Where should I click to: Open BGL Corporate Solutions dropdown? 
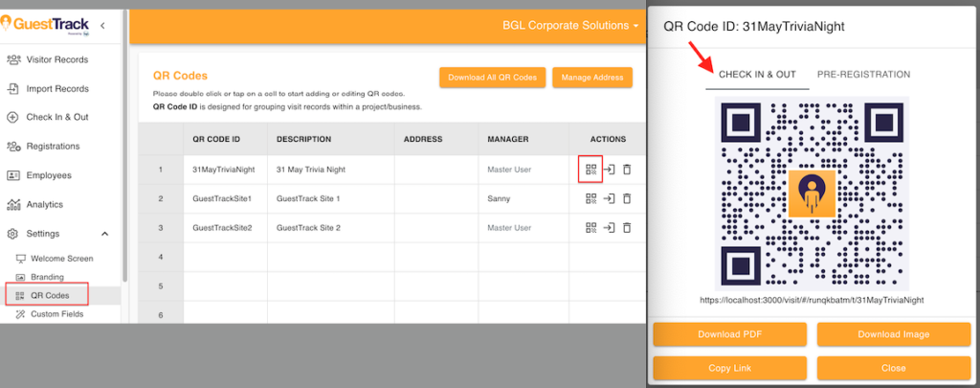[x=570, y=26]
